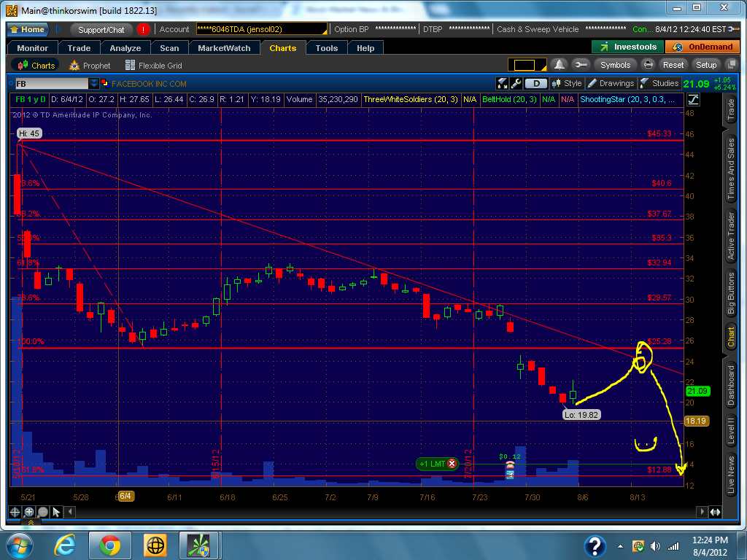This screenshot has width=747, height=560.
Task: Click the blue arrow next to Home
Action: (58, 29)
